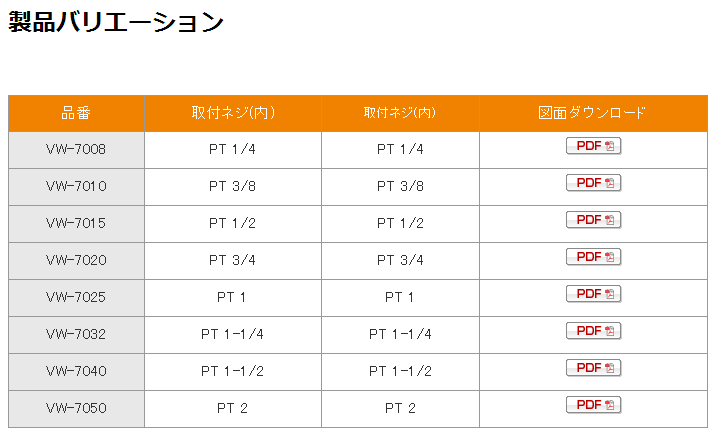The width and height of the screenshot is (722, 432).
Task: Click the VW-7040 PDF download icon
Action: [x=593, y=368]
